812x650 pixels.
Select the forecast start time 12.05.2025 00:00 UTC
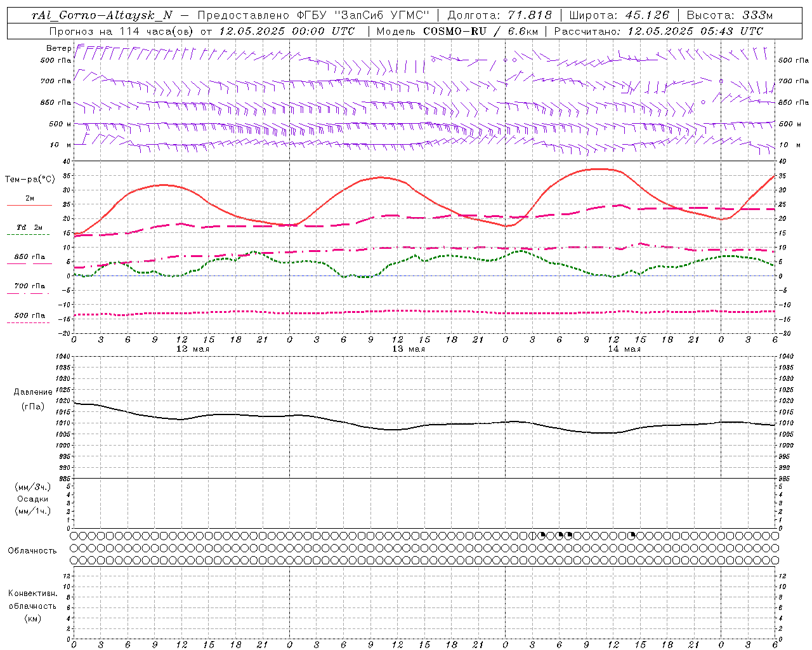[x=287, y=31]
